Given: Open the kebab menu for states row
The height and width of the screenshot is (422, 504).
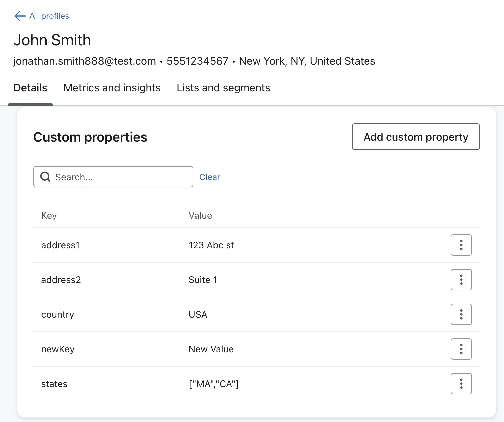Looking at the screenshot, I should point(461,384).
